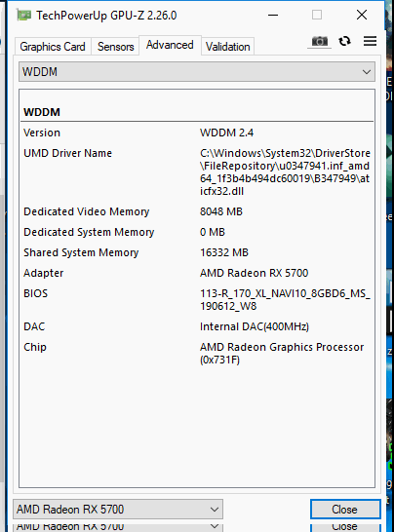Viewport: 394px width, 532px height.
Task: Close the window with the X button
Action: coord(362,15)
